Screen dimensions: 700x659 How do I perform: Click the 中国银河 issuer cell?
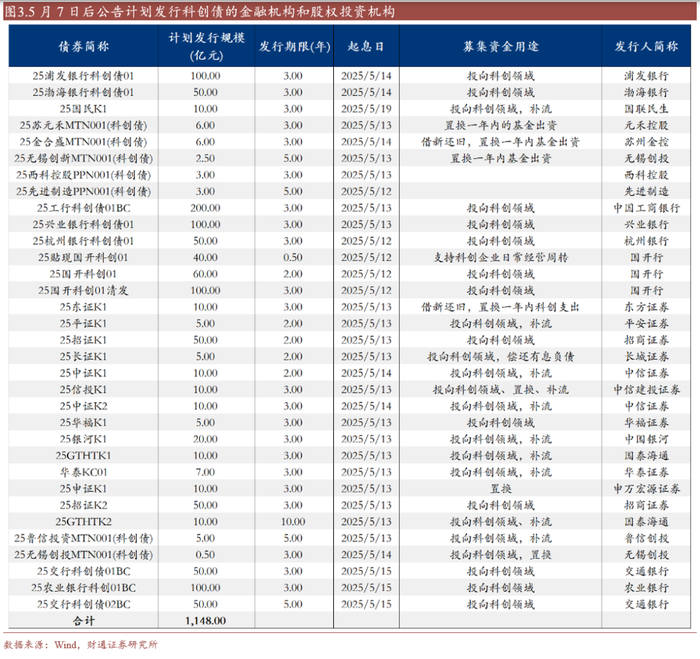646,439
